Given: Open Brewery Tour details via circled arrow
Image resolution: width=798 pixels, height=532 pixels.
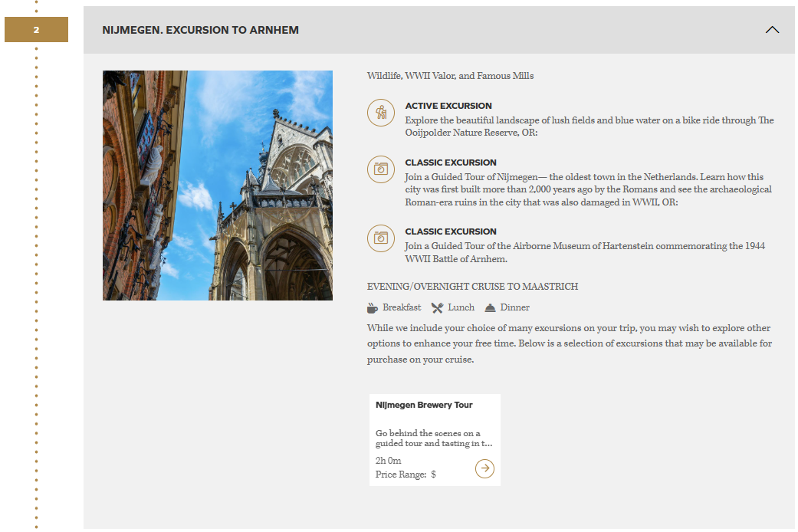Looking at the screenshot, I should coord(484,468).
